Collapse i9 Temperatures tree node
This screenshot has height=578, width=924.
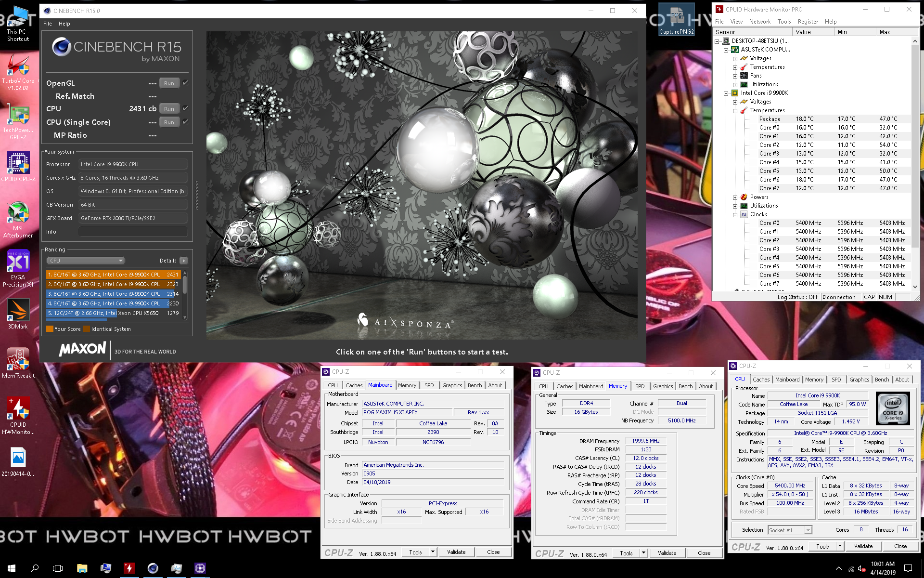coord(735,110)
